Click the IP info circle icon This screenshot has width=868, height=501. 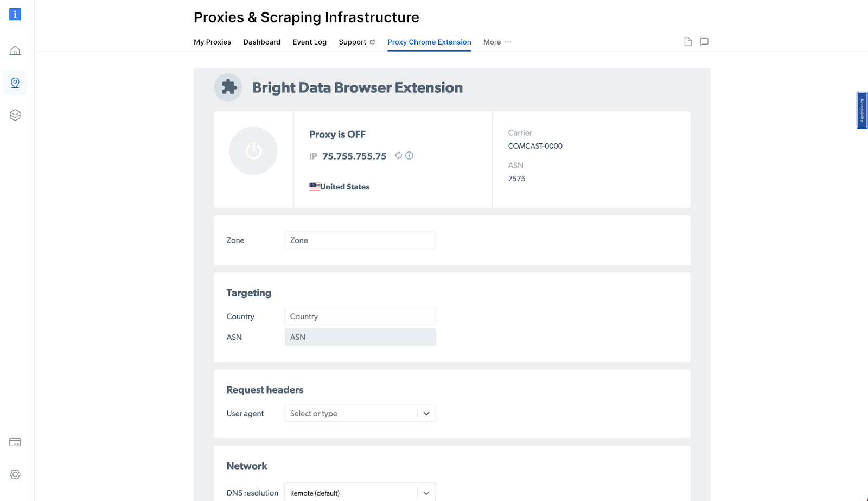coord(410,156)
